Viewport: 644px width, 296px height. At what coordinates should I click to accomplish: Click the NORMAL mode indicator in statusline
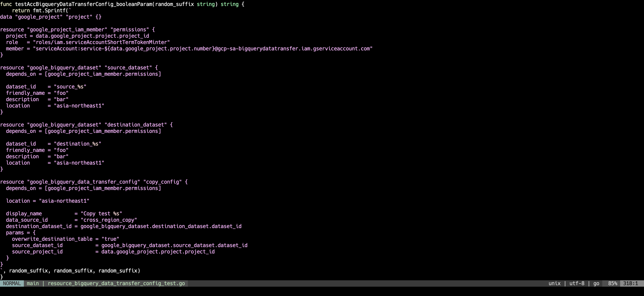12,283
